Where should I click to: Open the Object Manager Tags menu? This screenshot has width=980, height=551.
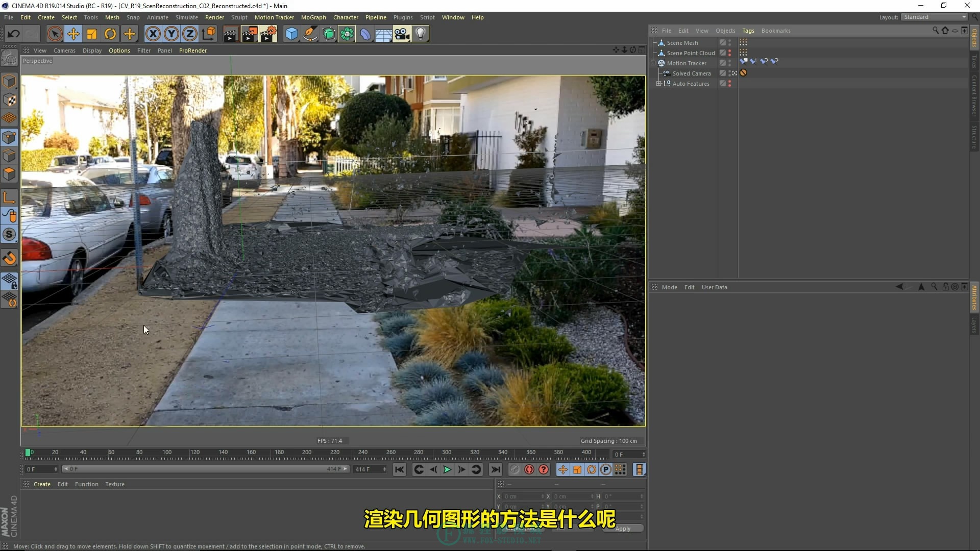(x=748, y=31)
